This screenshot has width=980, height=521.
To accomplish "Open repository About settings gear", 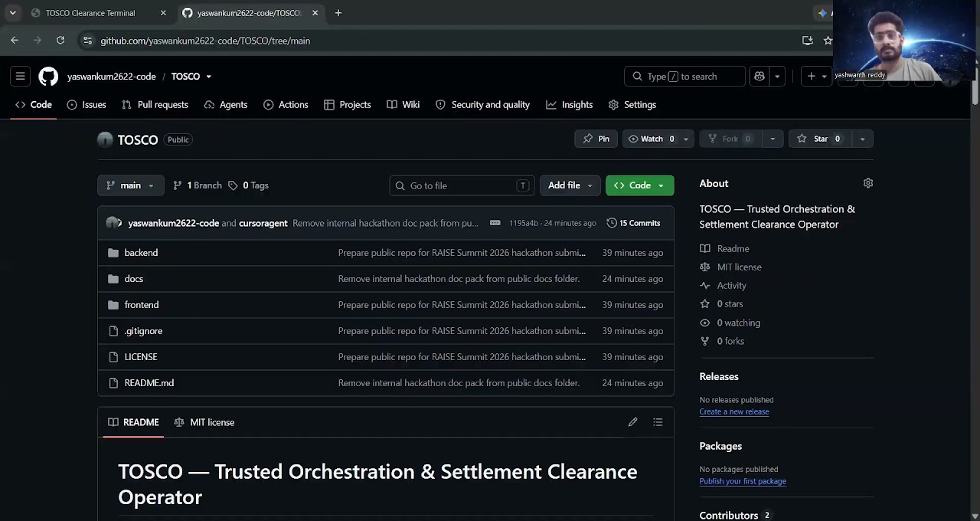I will coord(867,183).
